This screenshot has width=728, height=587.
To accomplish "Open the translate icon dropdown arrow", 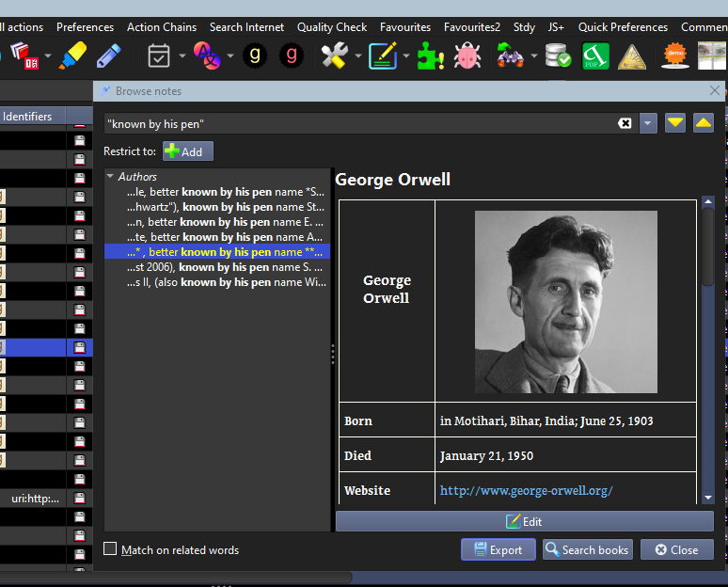I will point(230,56).
